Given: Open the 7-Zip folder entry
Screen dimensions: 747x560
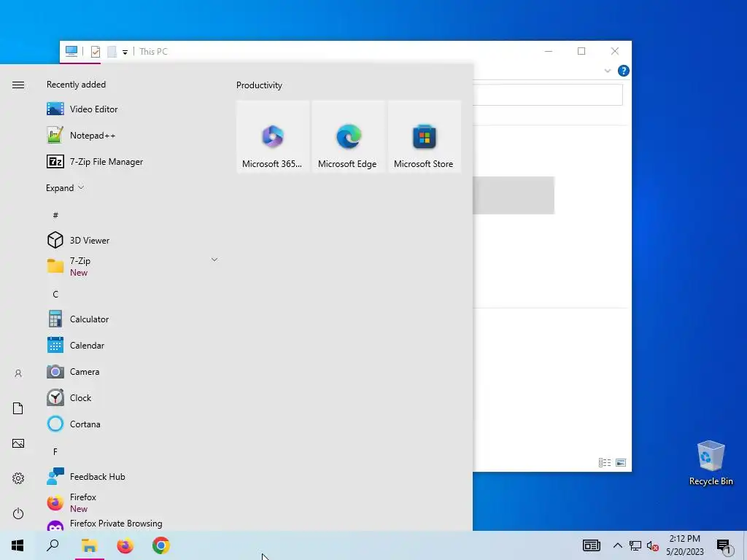Looking at the screenshot, I should [133, 266].
